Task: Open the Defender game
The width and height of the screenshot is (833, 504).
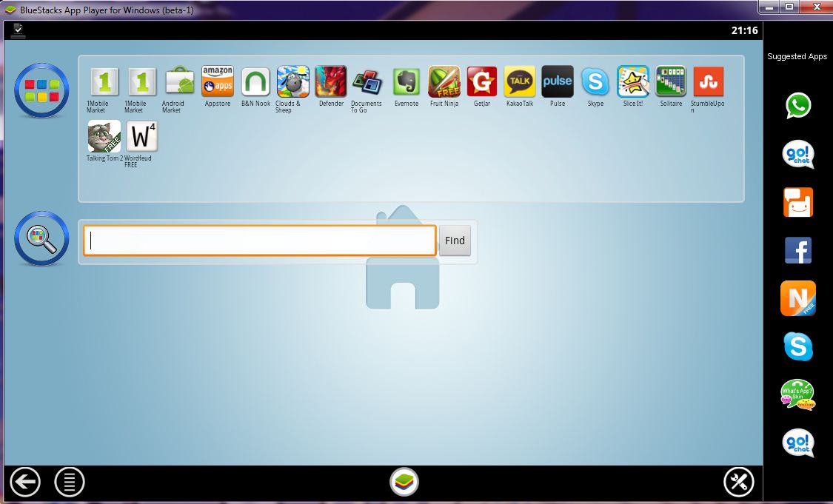Action: (x=331, y=82)
